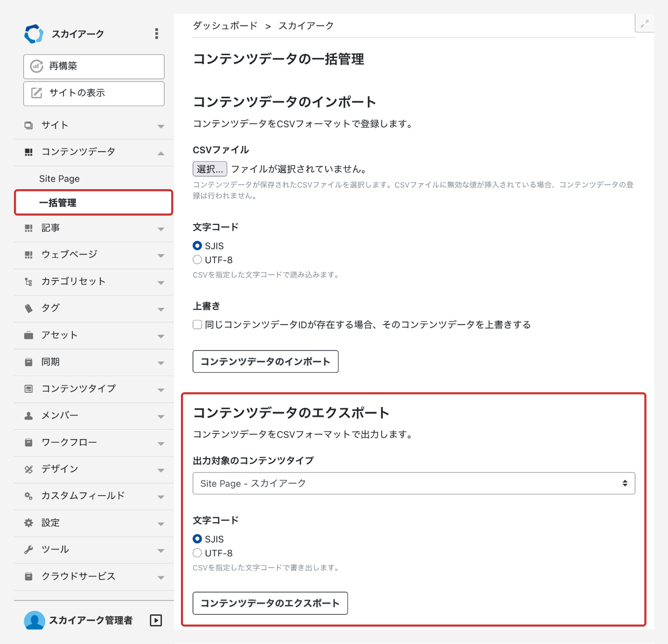Viewport: 668px width, 644px height.
Task: Click the 再構築 rebuild button
Action: [94, 66]
